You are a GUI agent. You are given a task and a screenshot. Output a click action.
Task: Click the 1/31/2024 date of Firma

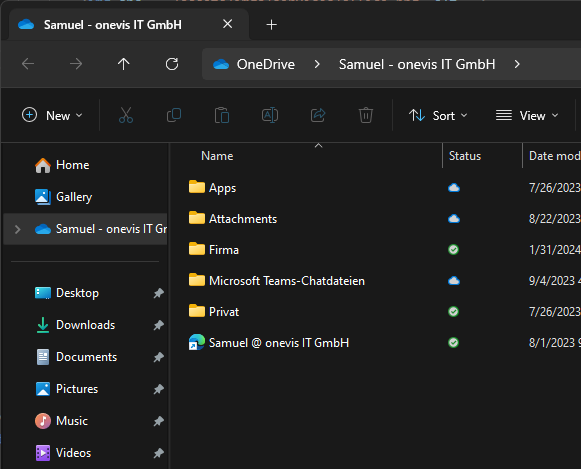[x=555, y=250]
